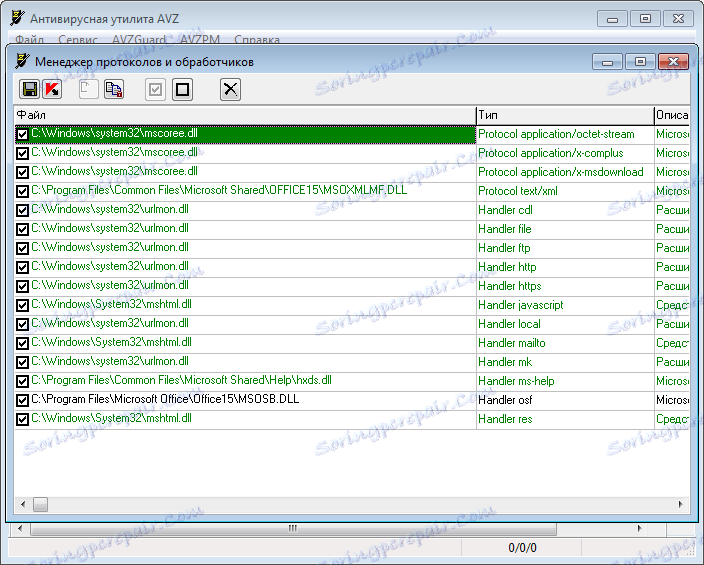
Task: Open the Справка menu in AVZ
Action: coord(257,40)
